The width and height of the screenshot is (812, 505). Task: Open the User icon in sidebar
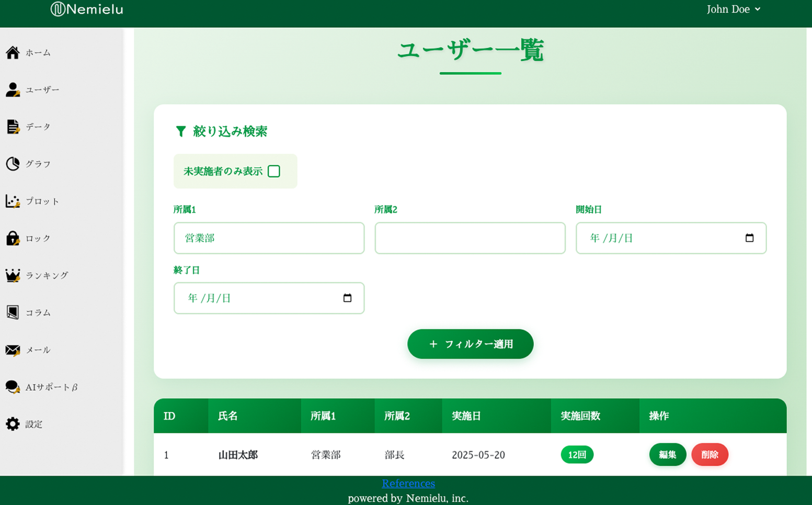[x=13, y=89]
